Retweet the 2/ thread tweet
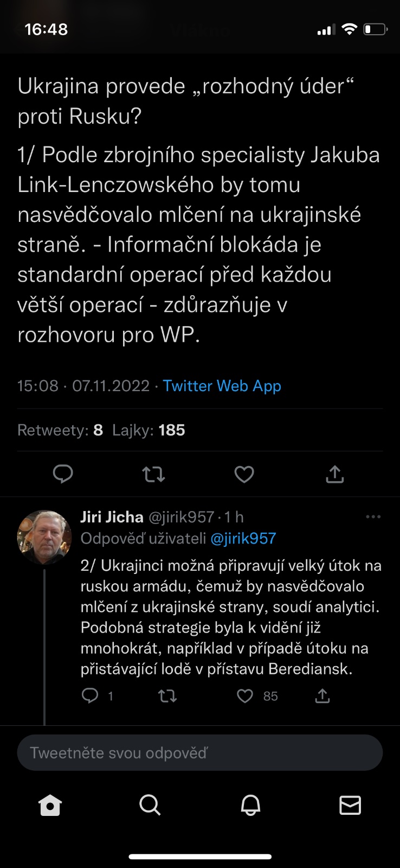This screenshot has height=868, width=400. pyautogui.click(x=167, y=696)
